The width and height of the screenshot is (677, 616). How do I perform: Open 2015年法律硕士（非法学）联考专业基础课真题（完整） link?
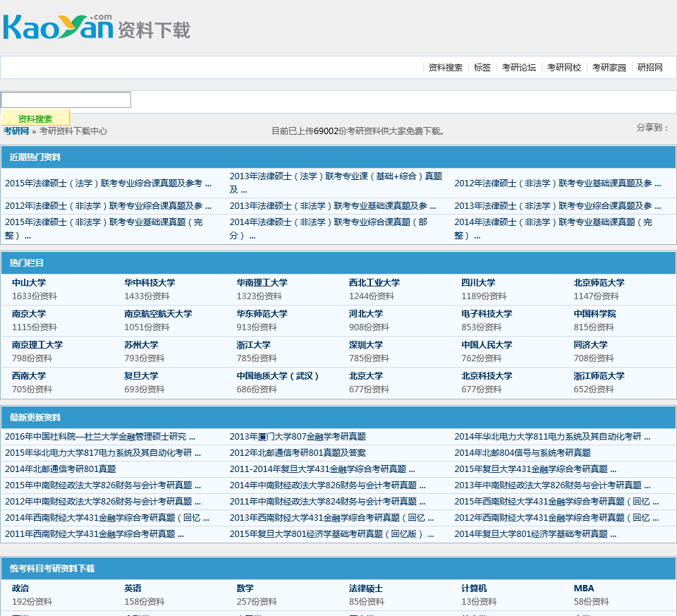point(104,229)
